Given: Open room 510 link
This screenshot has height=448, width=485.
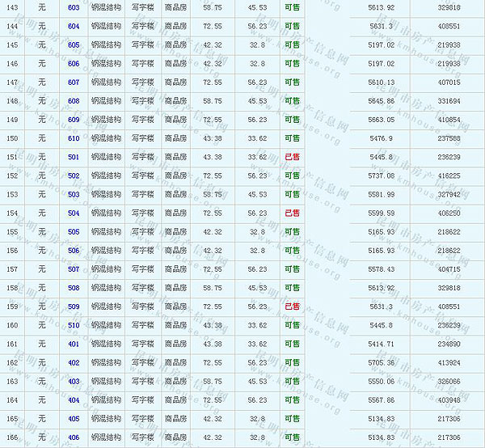Looking at the screenshot, I should pos(74,325).
